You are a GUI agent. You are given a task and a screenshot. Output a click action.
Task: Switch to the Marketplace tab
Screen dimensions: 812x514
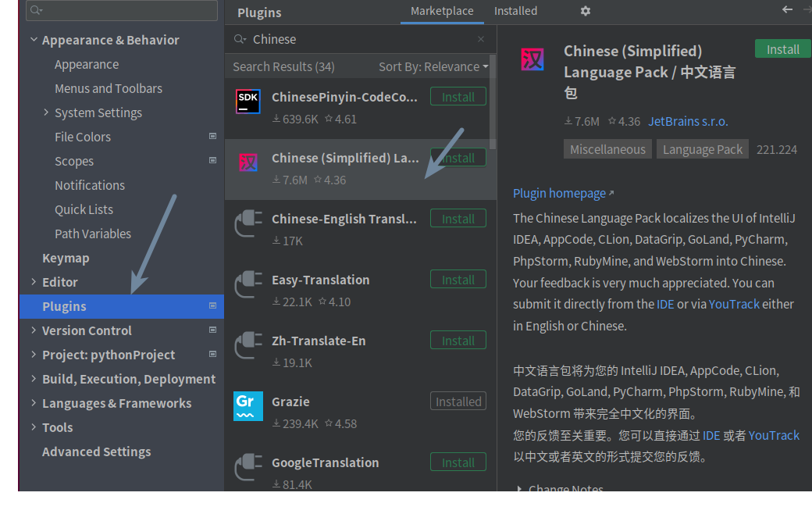click(442, 11)
